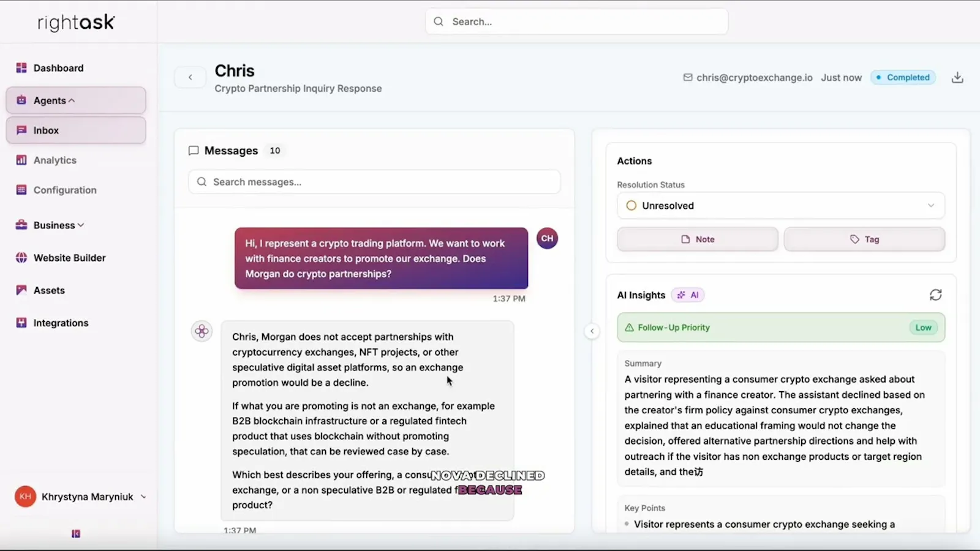Click the KH profile avatar
Image resolution: width=980 pixels, height=551 pixels.
coord(25,497)
